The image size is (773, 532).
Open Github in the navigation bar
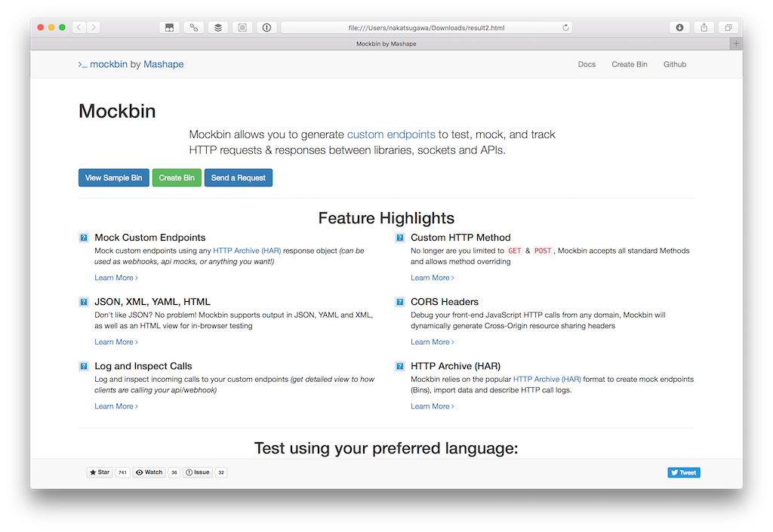(675, 65)
